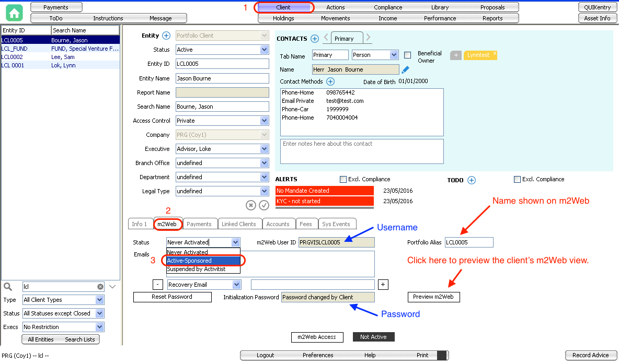Select Active-Sponsored in the status list
The image size is (619, 364).
pyautogui.click(x=203, y=261)
